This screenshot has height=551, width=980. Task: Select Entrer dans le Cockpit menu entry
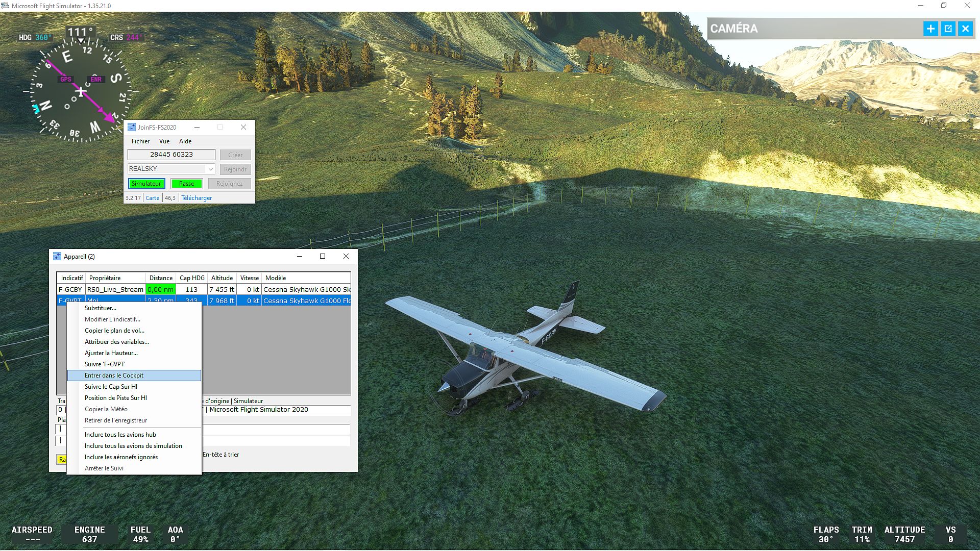[x=114, y=375]
